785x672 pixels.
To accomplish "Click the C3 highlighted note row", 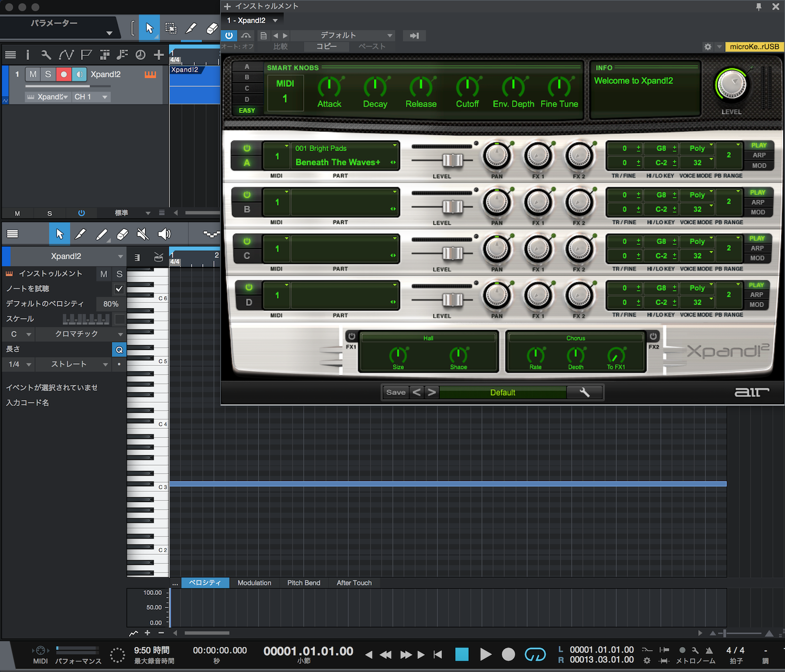I will click(x=448, y=484).
